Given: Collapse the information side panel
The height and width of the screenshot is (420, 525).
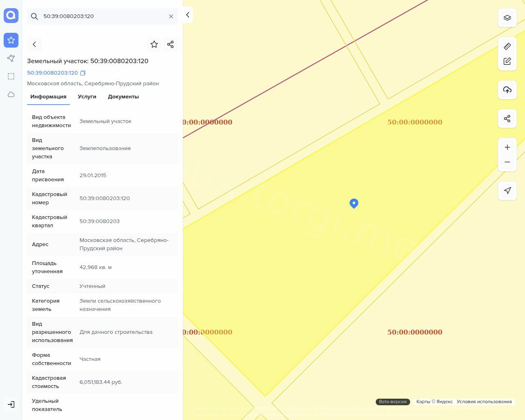Looking at the screenshot, I should [188, 15].
